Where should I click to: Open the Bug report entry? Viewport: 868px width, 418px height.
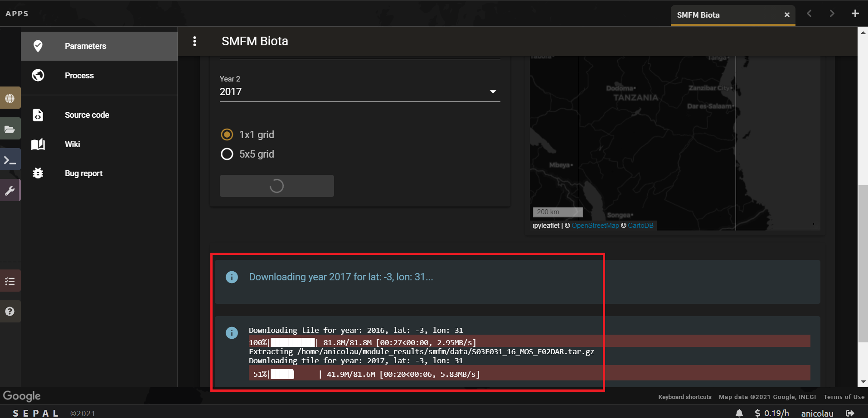point(99,173)
